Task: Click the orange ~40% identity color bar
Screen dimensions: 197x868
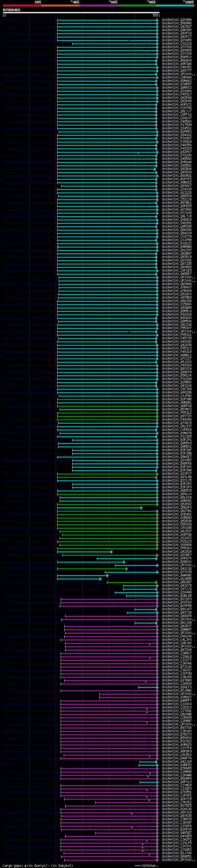Action: tap(60, 6)
